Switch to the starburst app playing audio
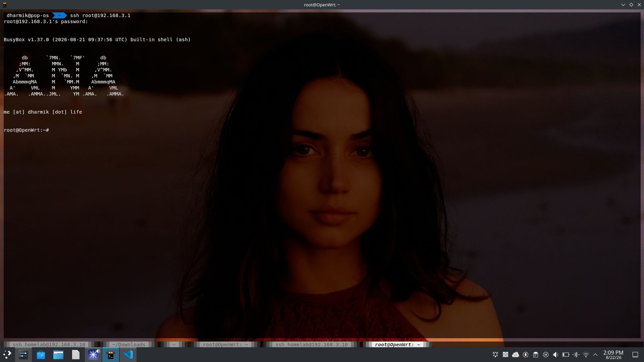 pyautogui.click(x=93, y=355)
